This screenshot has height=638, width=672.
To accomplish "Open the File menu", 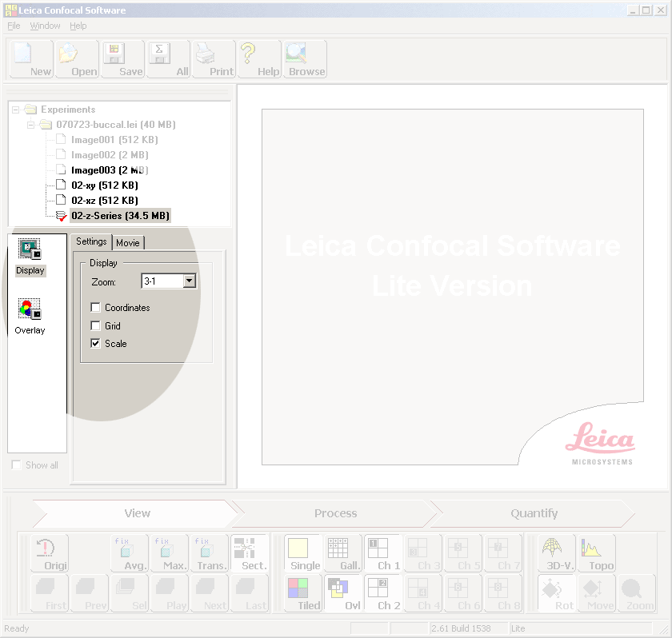I will pyautogui.click(x=14, y=26).
